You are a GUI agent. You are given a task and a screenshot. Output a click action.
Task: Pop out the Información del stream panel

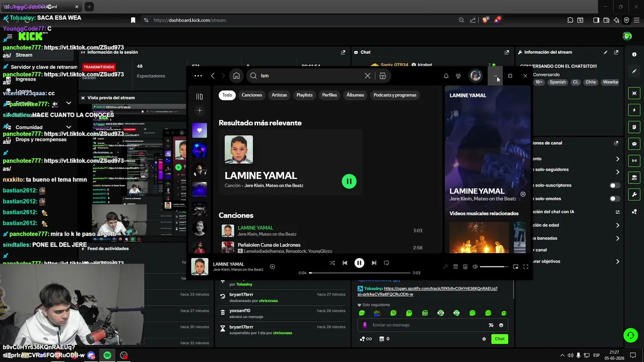point(616,52)
